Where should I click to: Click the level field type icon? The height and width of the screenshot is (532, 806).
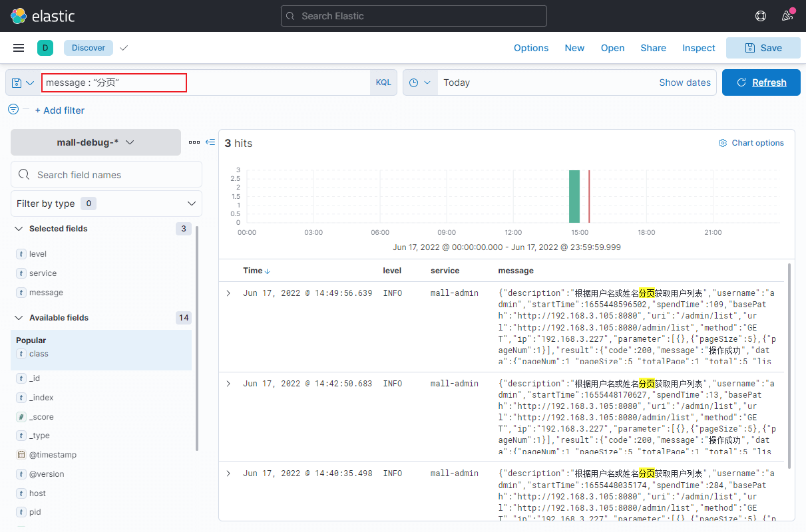pyautogui.click(x=21, y=254)
